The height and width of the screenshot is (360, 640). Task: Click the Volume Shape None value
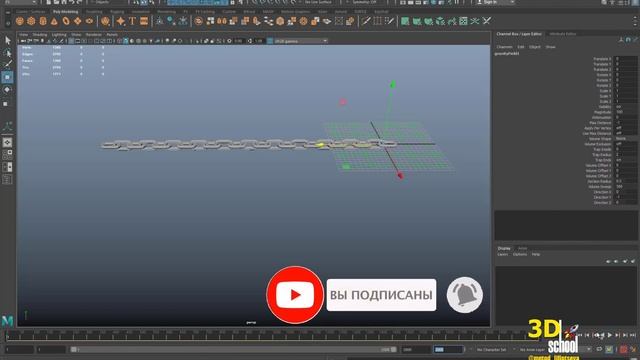click(x=621, y=139)
